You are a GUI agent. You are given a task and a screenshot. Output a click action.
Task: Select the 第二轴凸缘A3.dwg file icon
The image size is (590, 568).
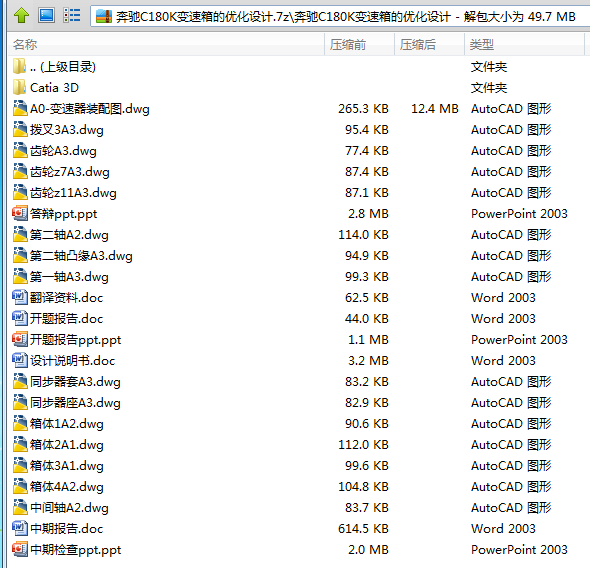[20, 255]
